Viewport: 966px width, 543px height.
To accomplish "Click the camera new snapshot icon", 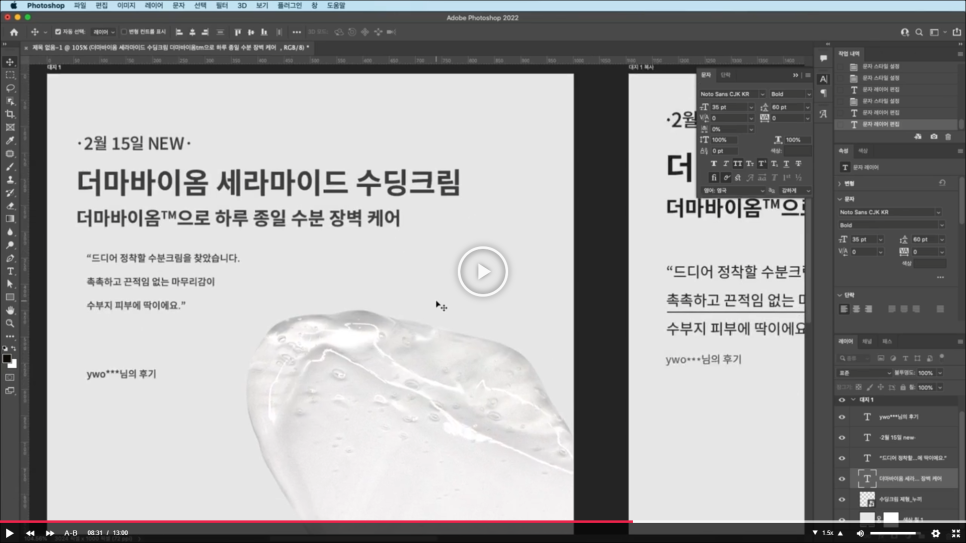I will click(x=933, y=137).
